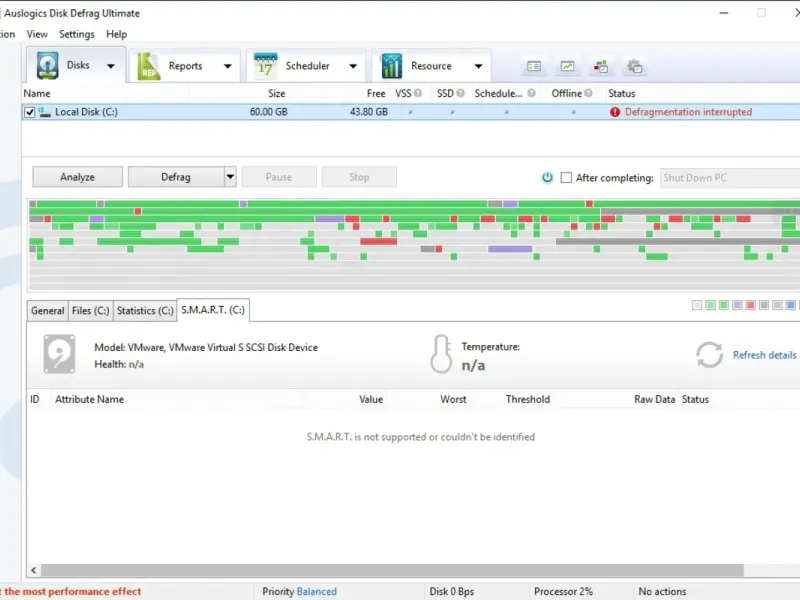Click the Analyze button
This screenshot has height=600, width=800.
pos(78,177)
